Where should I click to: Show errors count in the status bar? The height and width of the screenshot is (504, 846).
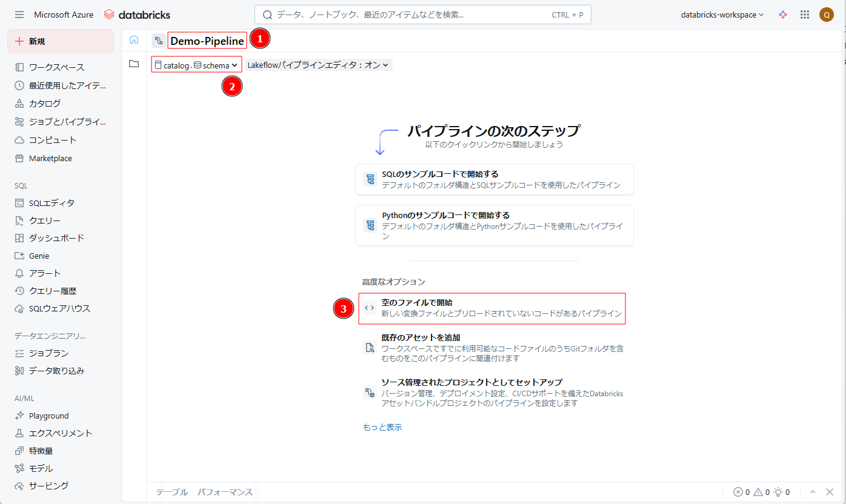tap(742, 492)
